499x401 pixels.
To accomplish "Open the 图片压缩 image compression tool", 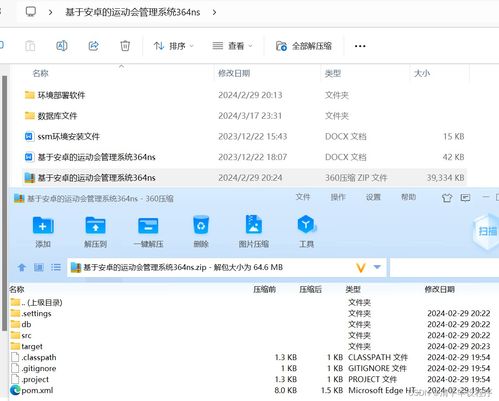I will [254, 225].
